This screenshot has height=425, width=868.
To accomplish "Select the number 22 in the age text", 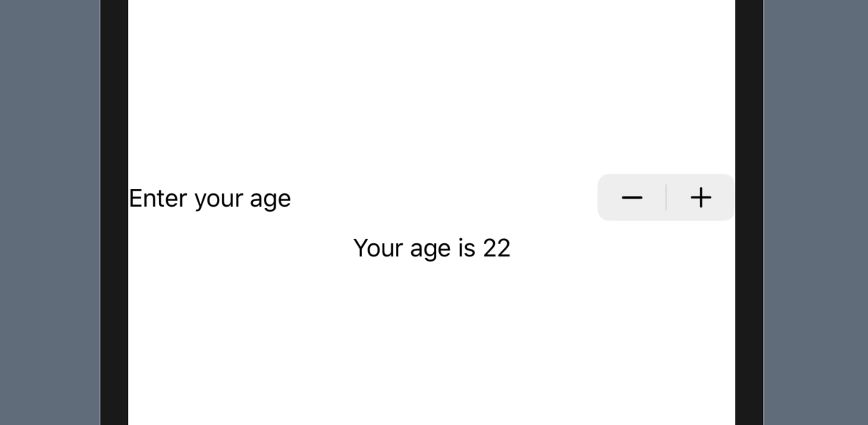I will 496,248.
